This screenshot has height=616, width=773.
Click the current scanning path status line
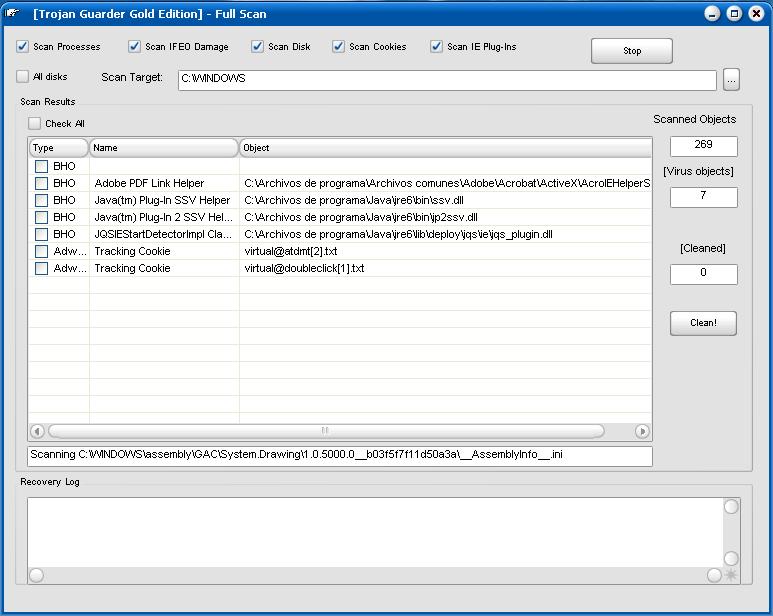[340, 456]
